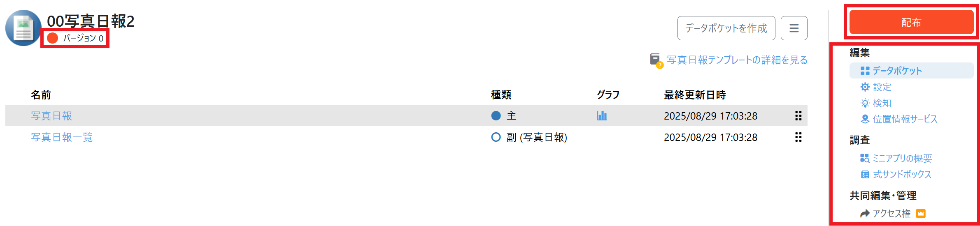
Task: Click the 式サンドボックス calculator icon
Action: [865, 175]
